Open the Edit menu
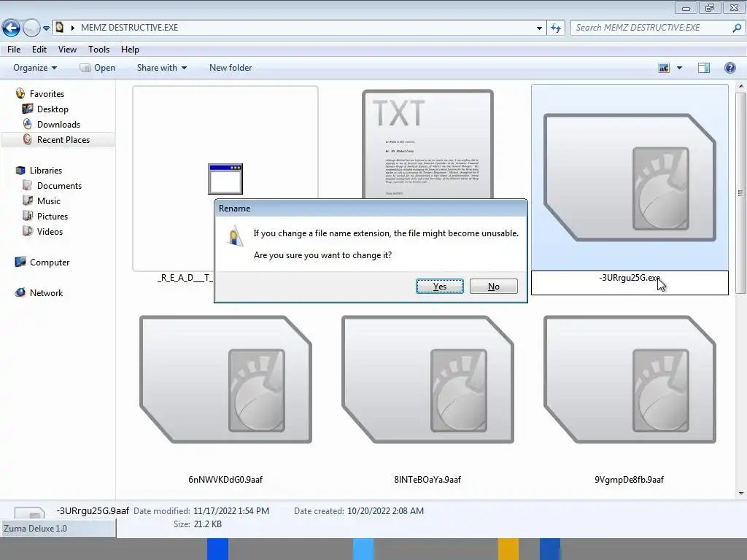The image size is (747, 560). coord(39,50)
